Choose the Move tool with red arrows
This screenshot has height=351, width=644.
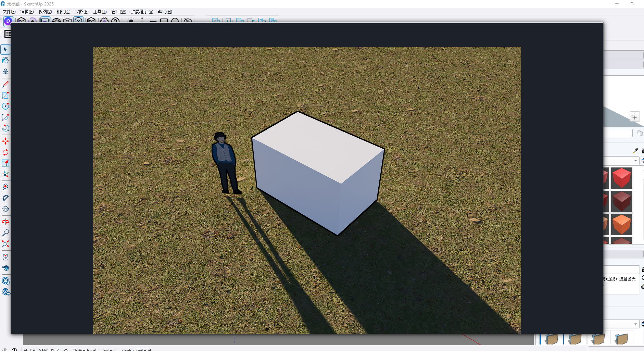[x=5, y=141]
